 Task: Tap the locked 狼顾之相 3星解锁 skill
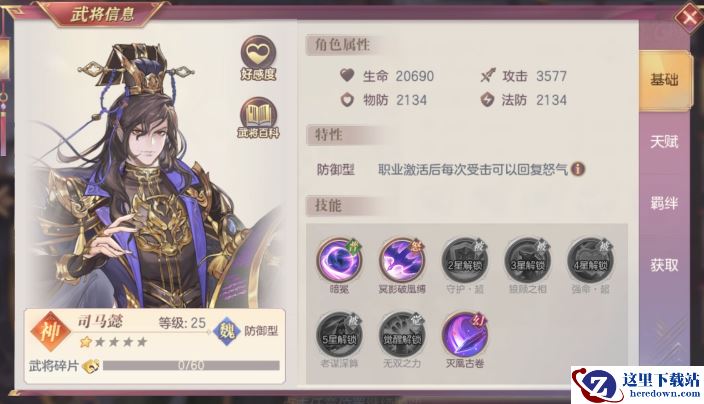tap(528, 260)
